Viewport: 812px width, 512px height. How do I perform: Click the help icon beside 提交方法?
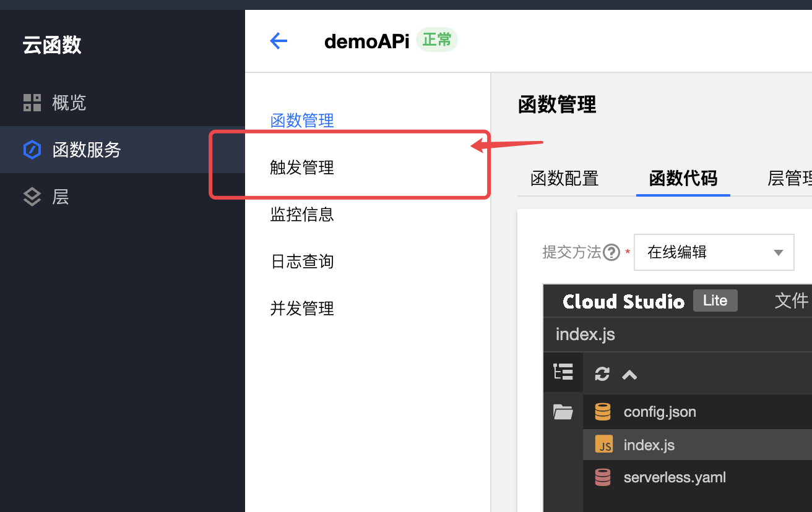tap(611, 252)
